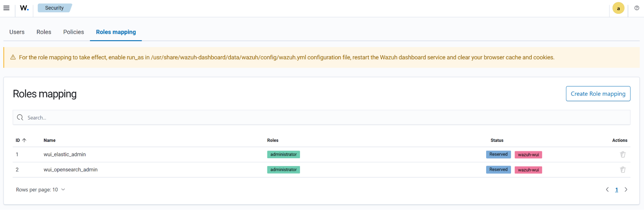Screen dimensions: 644x210
Task: Open the user avatar menu
Action: (x=618, y=8)
